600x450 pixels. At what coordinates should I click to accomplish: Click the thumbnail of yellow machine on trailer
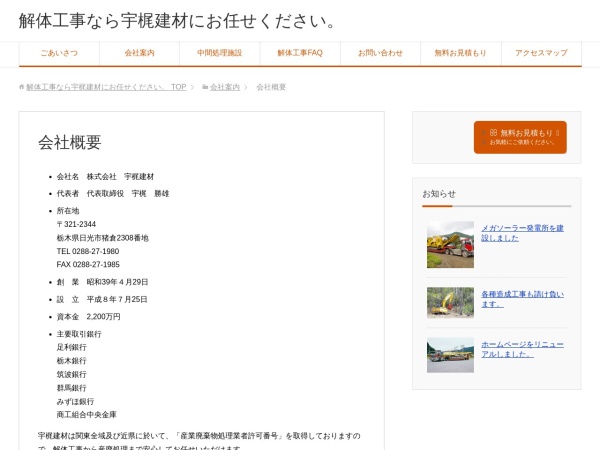pyautogui.click(x=450, y=245)
